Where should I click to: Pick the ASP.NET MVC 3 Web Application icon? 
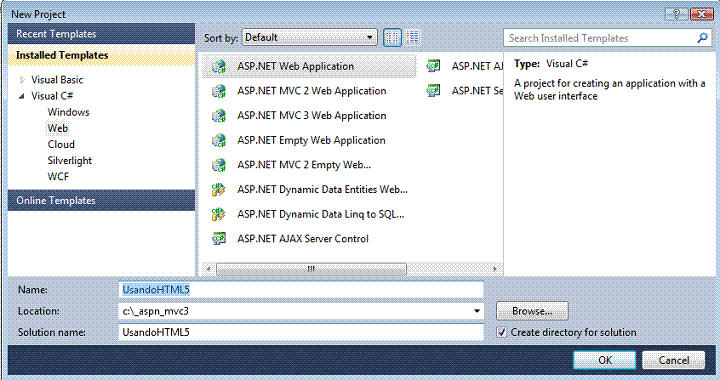[219, 116]
